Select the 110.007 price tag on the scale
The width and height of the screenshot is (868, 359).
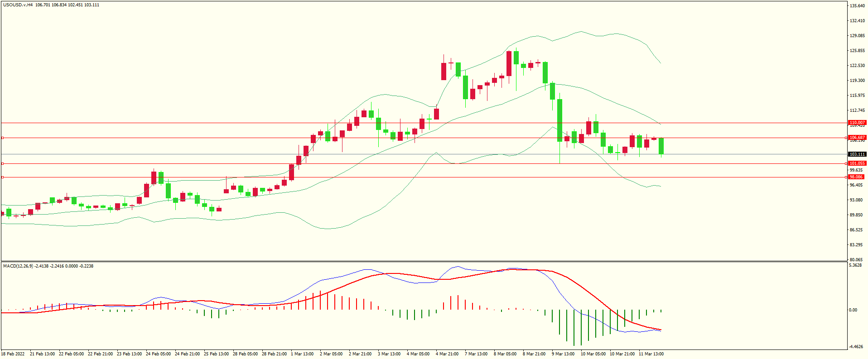pyautogui.click(x=857, y=123)
